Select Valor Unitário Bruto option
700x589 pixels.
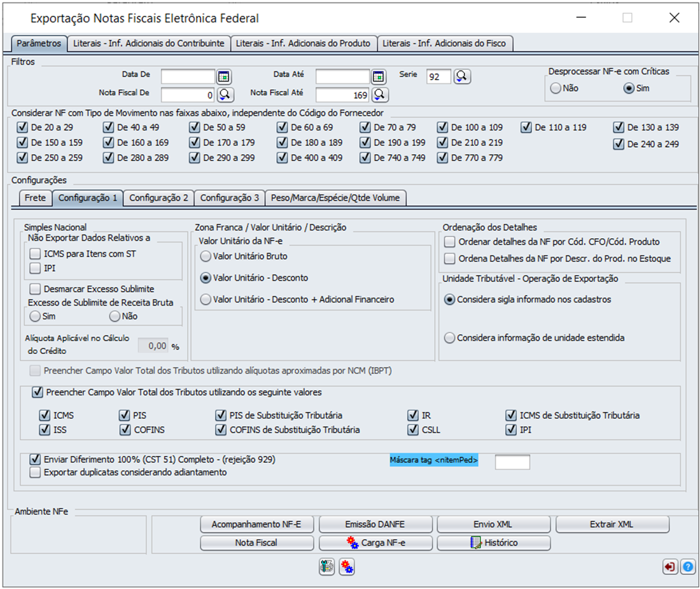(x=206, y=257)
